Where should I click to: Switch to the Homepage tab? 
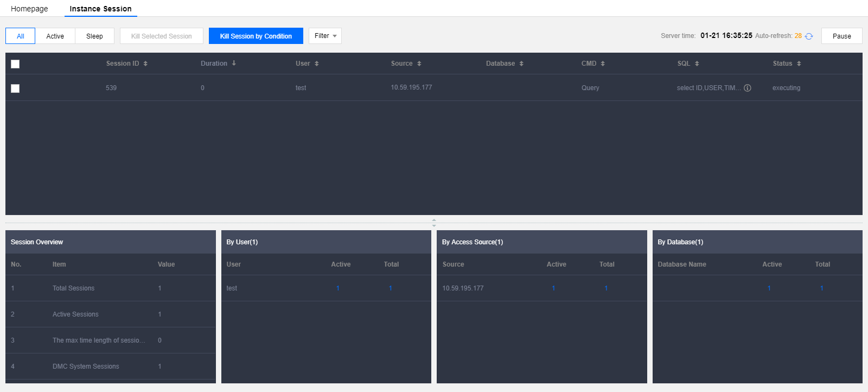29,9
